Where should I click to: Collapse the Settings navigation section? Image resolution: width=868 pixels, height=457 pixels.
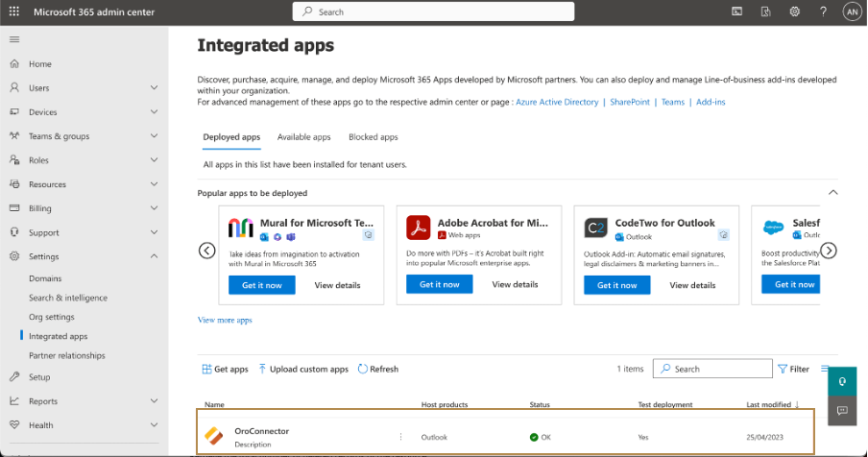click(x=155, y=256)
